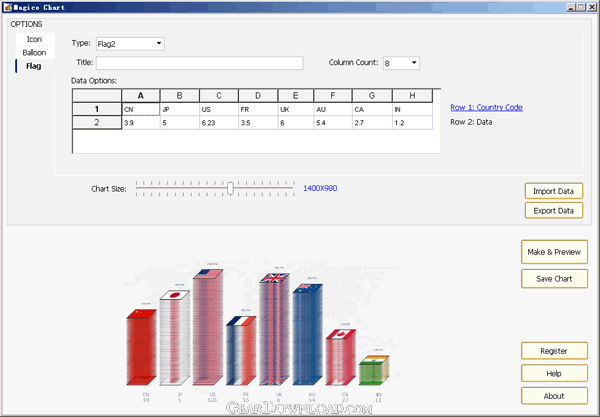
Task: Click the data cell with value 2.7
Action: 372,123
